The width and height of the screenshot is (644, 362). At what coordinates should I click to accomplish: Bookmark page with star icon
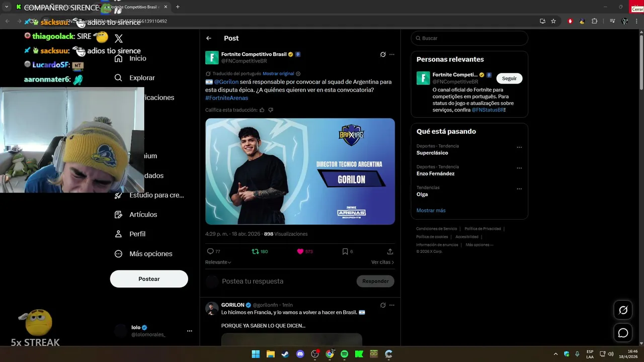553,21
